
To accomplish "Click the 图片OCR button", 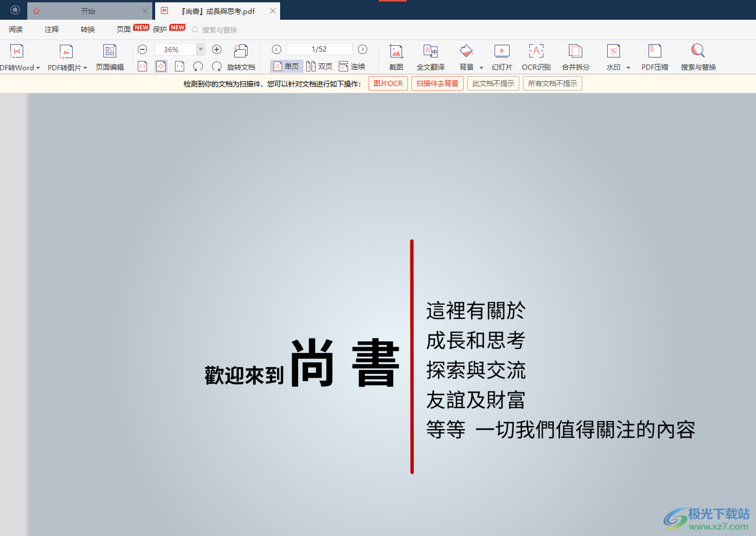I will [x=388, y=84].
